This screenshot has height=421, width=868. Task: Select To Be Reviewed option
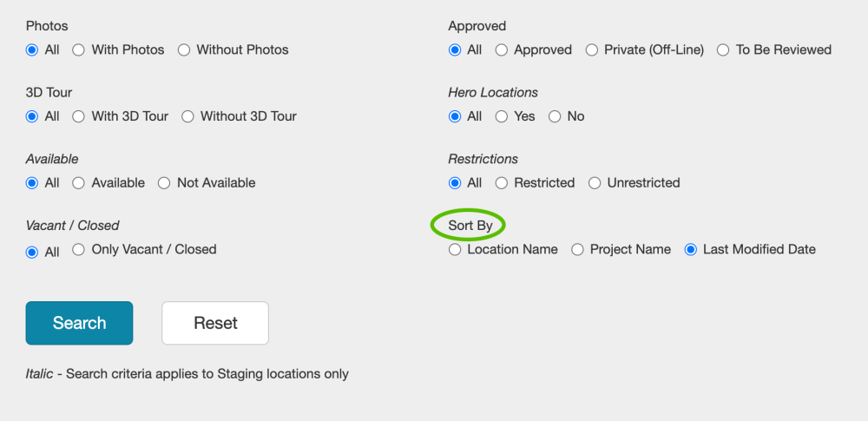pyautogui.click(x=723, y=50)
